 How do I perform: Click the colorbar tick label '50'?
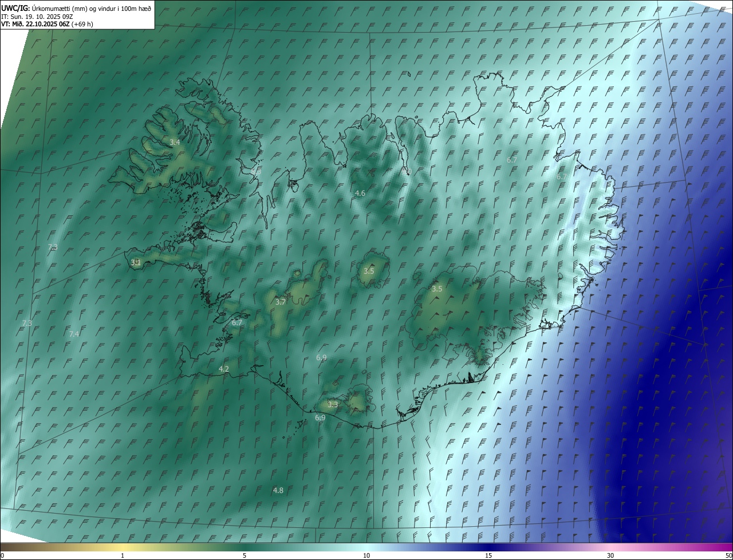[728, 555]
